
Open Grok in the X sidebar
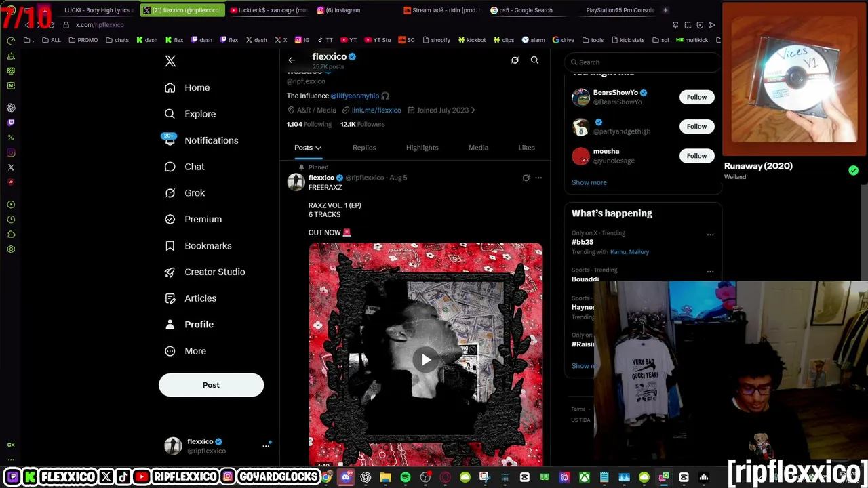(x=184, y=193)
